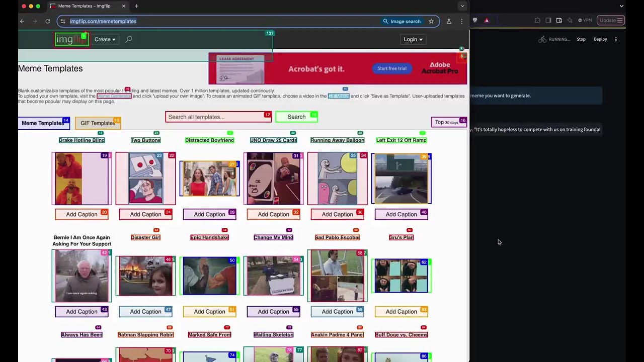Add Caption to Sad Pablo Escobar
Screen dimensions: 644x362
click(337, 312)
